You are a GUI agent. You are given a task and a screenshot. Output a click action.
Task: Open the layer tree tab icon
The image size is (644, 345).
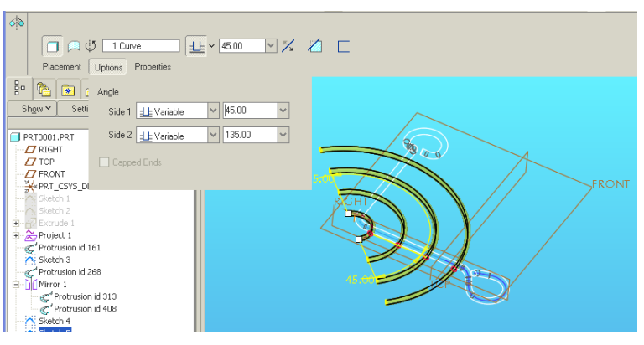tap(44, 89)
